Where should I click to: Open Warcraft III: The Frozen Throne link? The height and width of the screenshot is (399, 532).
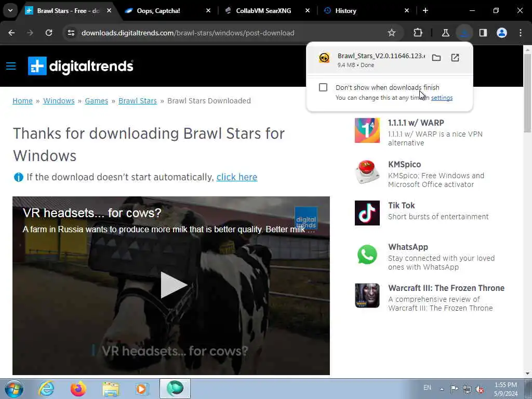coord(446,288)
